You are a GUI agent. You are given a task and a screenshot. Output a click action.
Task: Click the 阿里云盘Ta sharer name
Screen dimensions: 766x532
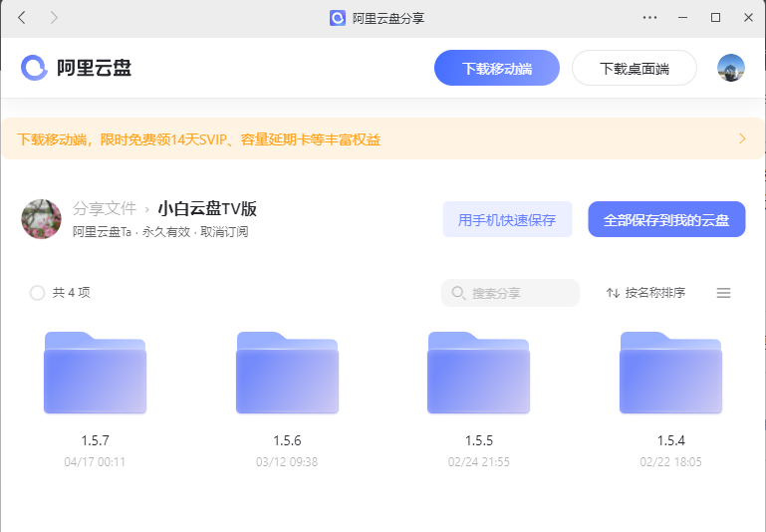click(x=102, y=231)
